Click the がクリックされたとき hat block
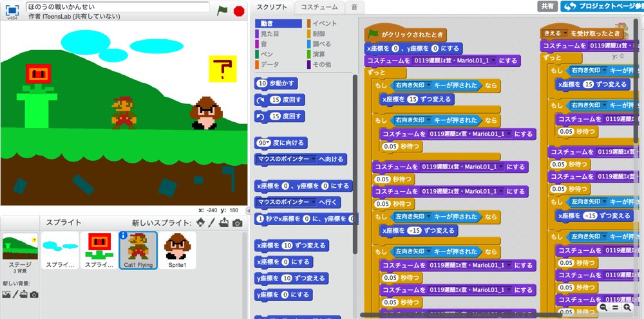 [x=405, y=33]
